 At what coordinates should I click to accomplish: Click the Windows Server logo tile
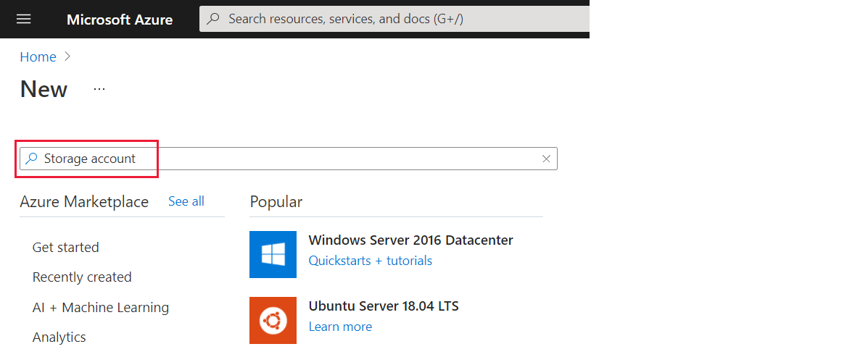[273, 254]
